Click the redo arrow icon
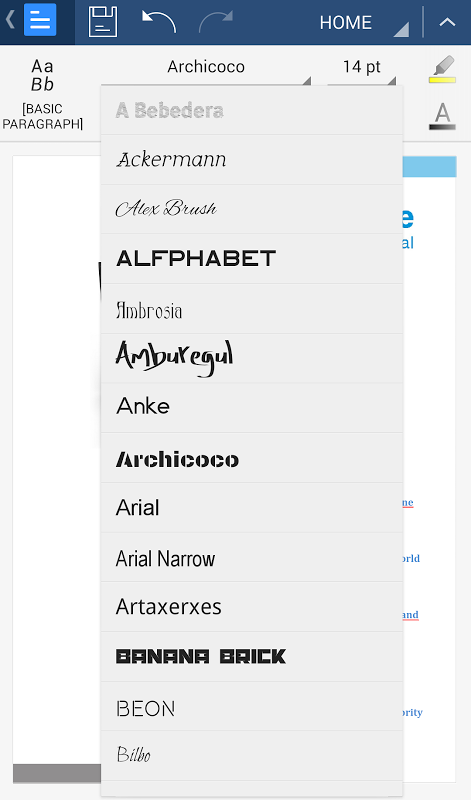471x800 pixels. coord(216,22)
